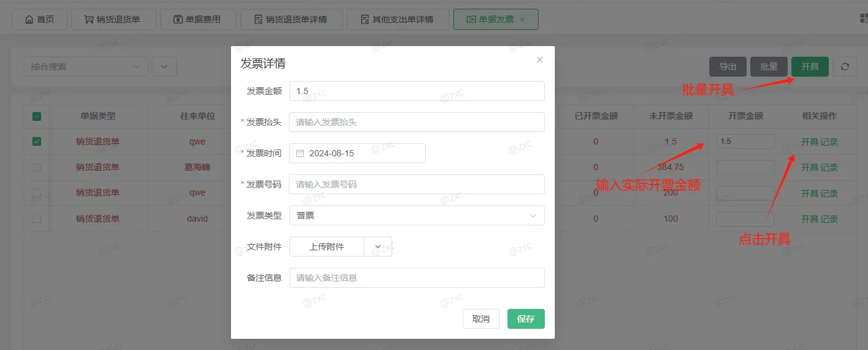The height and width of the screenshot is (350, 868).
Task: Check the david row checkbox
Action: pos(37,219)
